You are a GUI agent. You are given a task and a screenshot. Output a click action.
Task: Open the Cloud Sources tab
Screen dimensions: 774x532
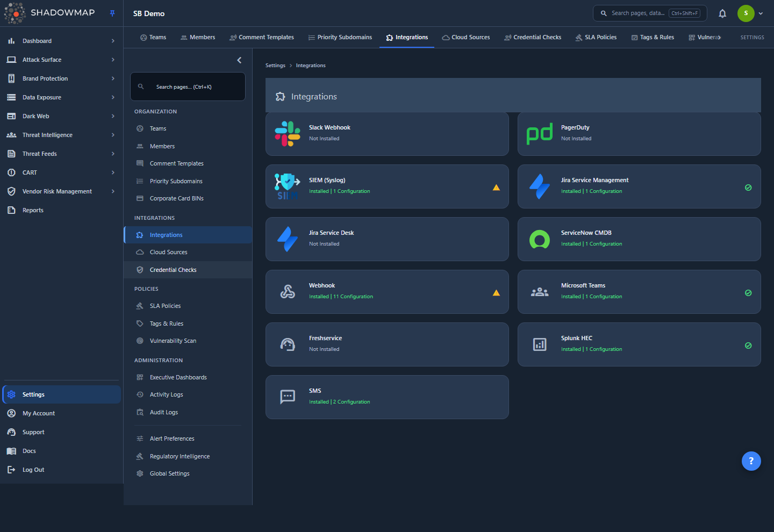pyautogui.click(x=466, y=38)
